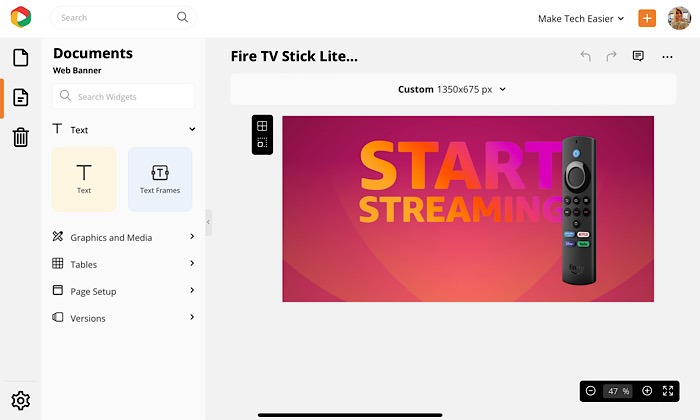
Task: Click the Search Widgets field
Action: pyautogui.click(x=123, y=96)
